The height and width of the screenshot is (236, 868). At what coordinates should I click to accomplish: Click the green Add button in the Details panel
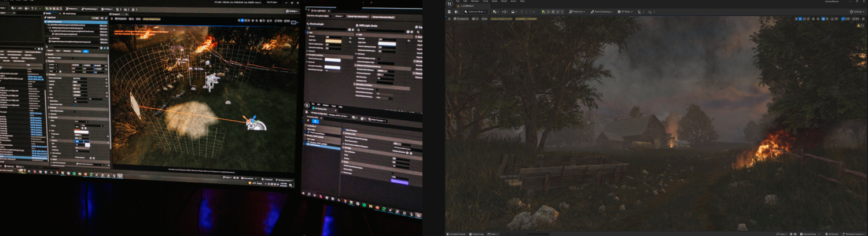95,18
